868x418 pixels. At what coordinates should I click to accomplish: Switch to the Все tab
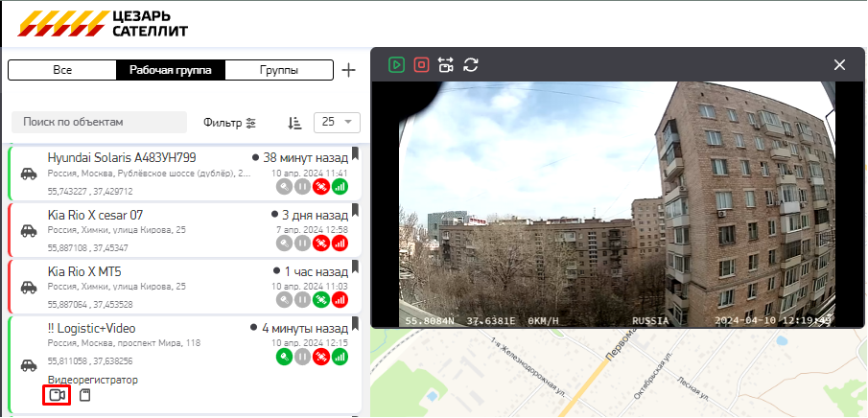(x=62, y=70)
